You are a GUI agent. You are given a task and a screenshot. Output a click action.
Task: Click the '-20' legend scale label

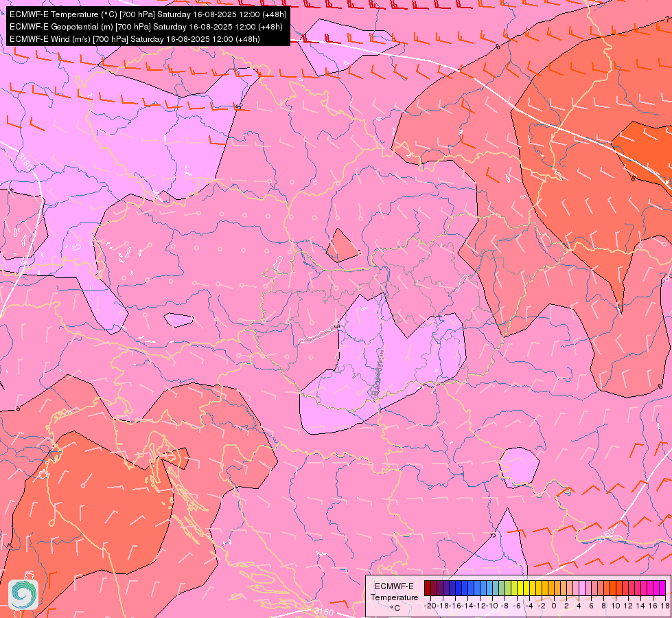tap(430, 606)
